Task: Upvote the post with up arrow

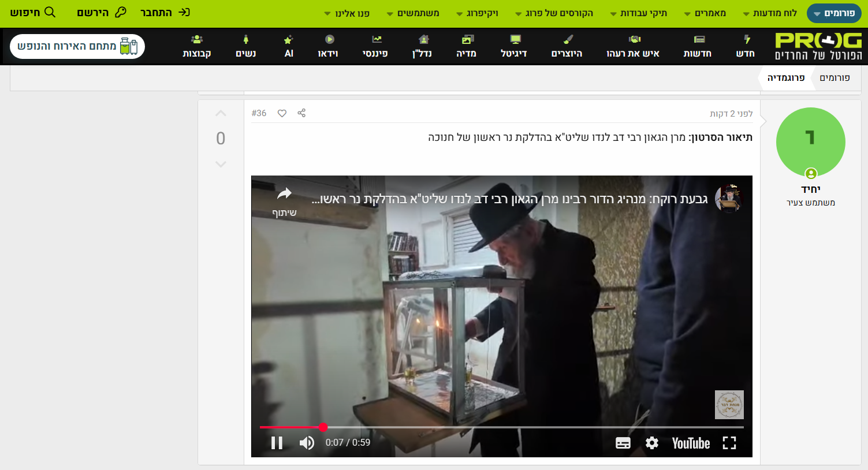Action: coord(221,114)
